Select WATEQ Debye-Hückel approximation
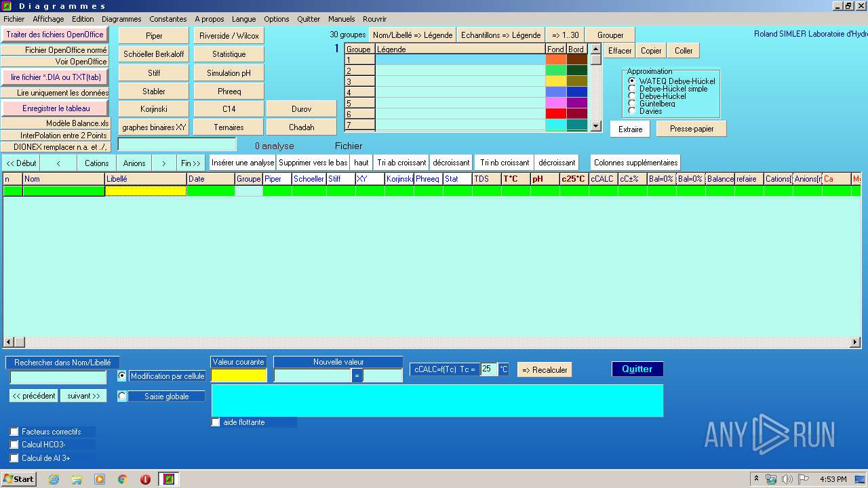This screenshot has height=488, width=868. pyautogui.click(x=633, y=81)
